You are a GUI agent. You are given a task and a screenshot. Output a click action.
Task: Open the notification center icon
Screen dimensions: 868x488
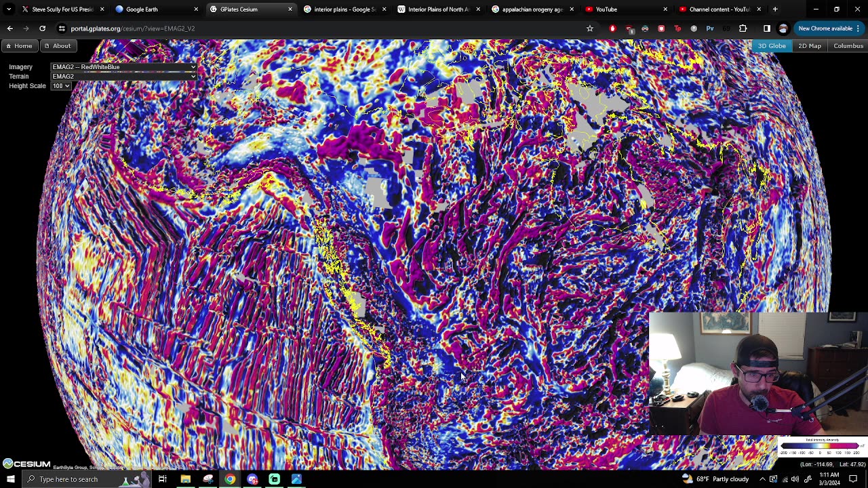point(853,479)
